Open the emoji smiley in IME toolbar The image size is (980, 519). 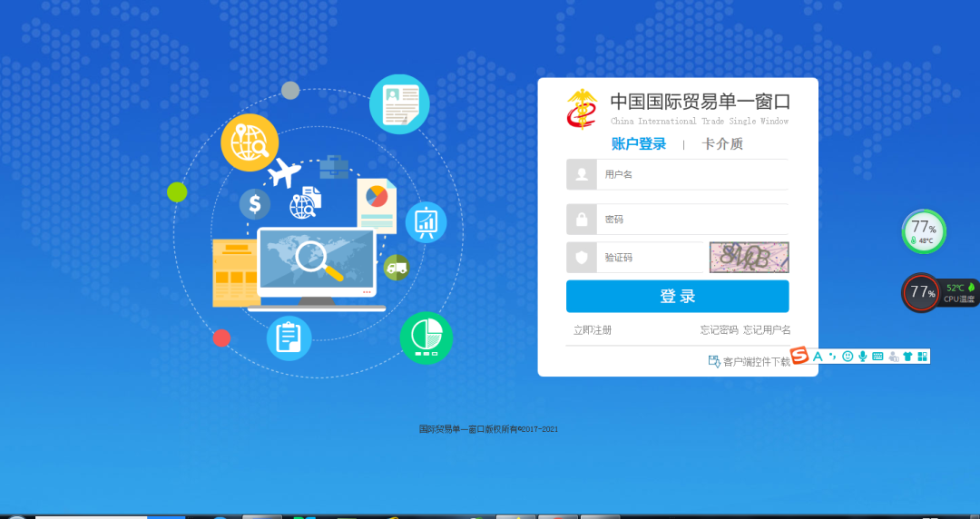click(848, 357)
